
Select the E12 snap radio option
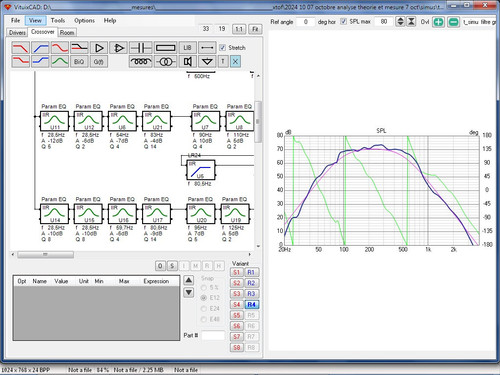pos(204,298)
